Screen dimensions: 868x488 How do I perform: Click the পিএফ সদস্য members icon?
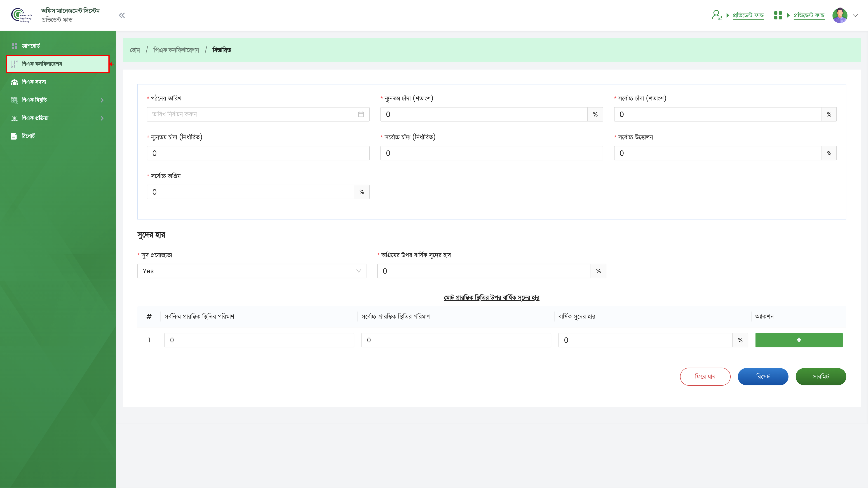click(14, 82)
